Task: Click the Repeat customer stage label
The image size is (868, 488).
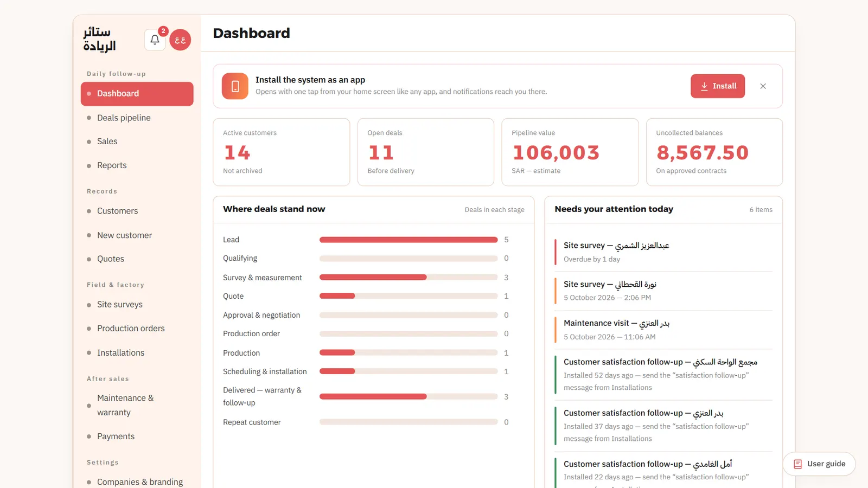Action: [252, 422]
